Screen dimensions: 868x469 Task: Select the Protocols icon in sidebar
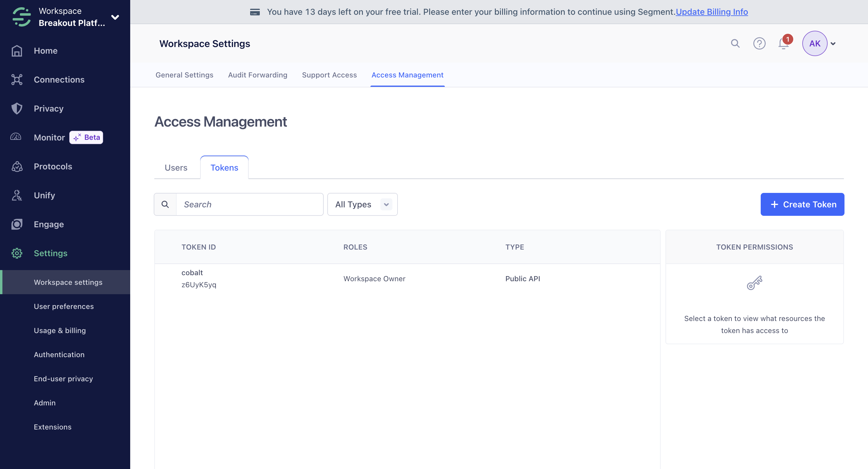[17, 166]
